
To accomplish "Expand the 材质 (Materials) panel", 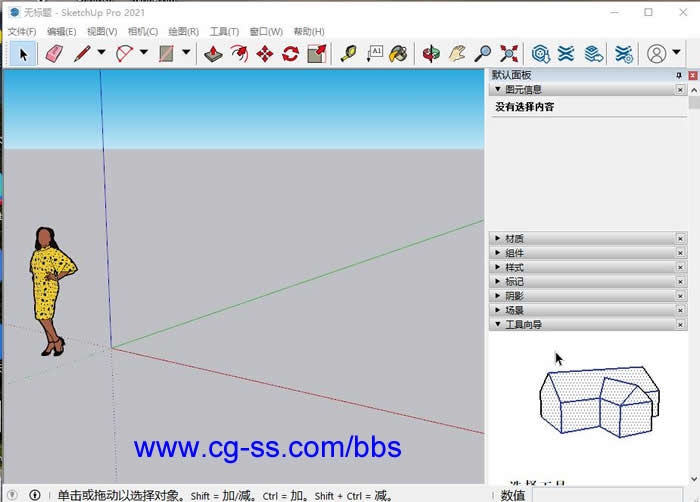I will click(x=515, y=239).
